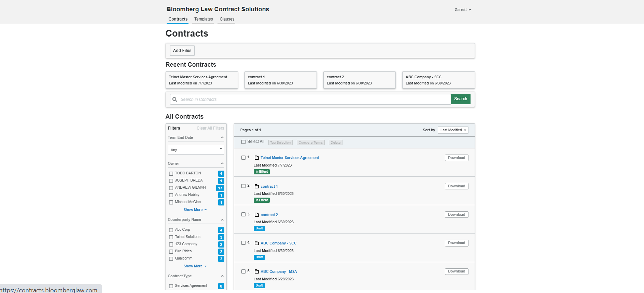Screen dimensions: 644x293
Task: Check the box for Telnet Master Services Agreement row
Action: click(x=243, y=158)
